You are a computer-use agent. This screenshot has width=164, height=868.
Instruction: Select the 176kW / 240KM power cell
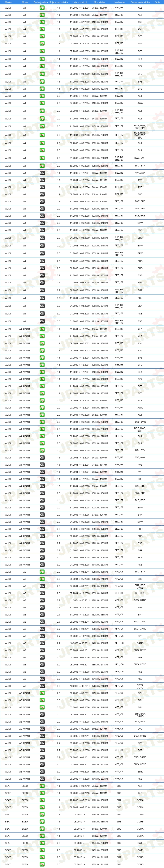point(99,686)
